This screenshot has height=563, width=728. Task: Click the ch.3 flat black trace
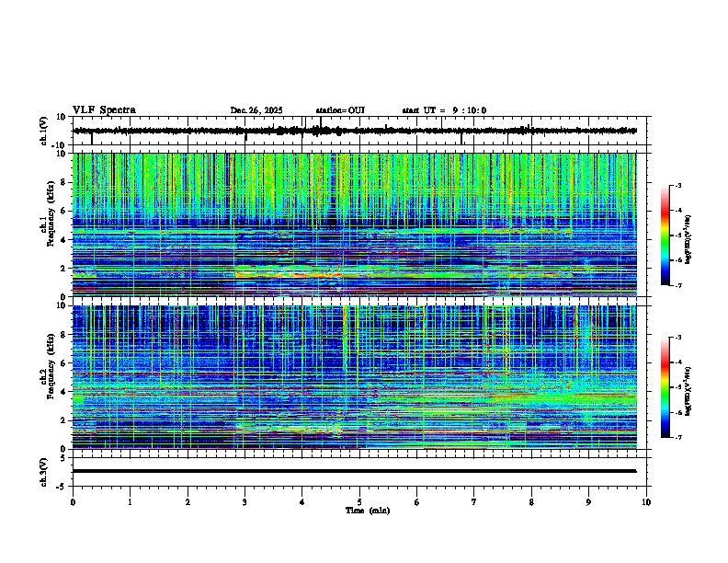[x=354, y=471]
